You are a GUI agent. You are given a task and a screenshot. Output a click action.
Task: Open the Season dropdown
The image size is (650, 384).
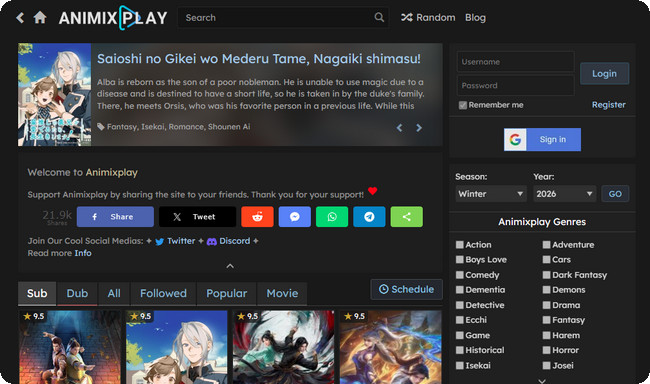[x=491, y=194]
